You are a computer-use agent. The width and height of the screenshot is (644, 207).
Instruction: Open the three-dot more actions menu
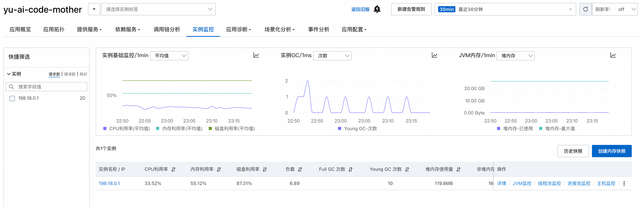pos(624,183)
